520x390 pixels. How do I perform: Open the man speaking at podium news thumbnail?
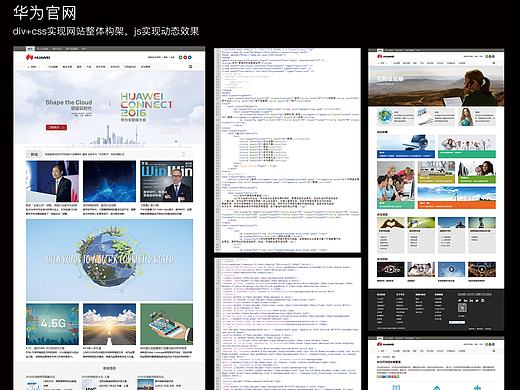[x=53, y=181]
